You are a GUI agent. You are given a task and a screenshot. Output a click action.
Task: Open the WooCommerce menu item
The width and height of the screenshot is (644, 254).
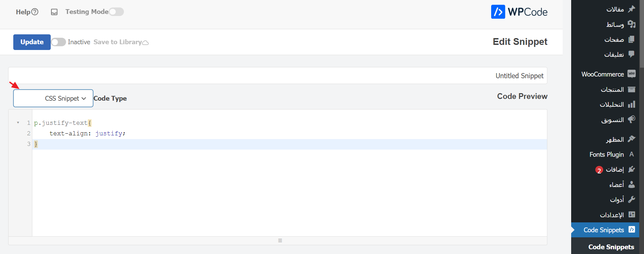click(602, 74)
